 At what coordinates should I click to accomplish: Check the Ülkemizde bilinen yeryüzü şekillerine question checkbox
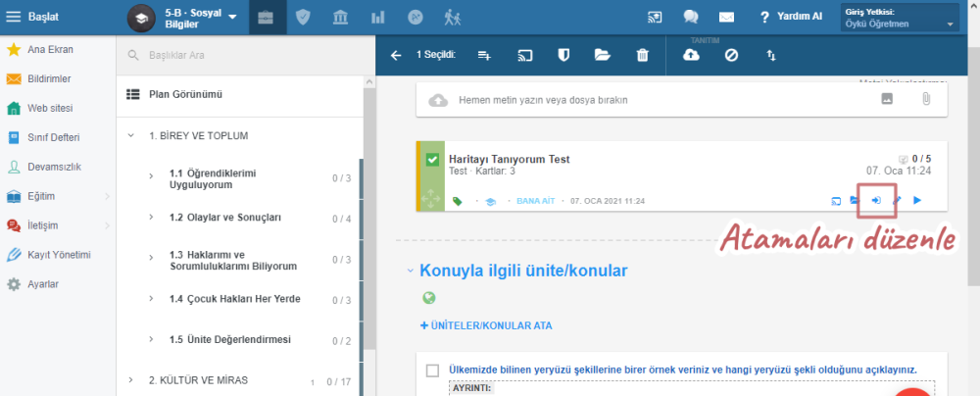[432, 371]
